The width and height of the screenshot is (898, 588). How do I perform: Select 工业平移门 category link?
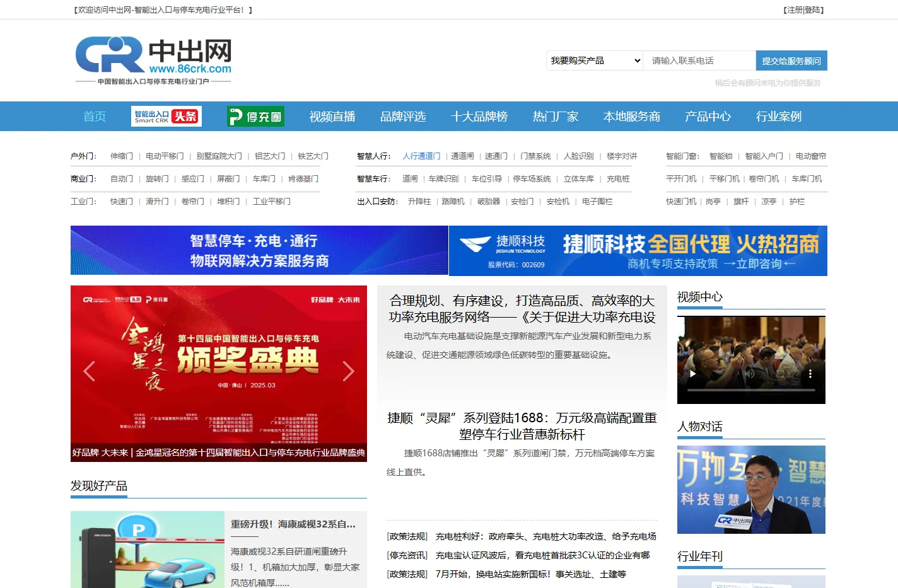coord(272,202)
